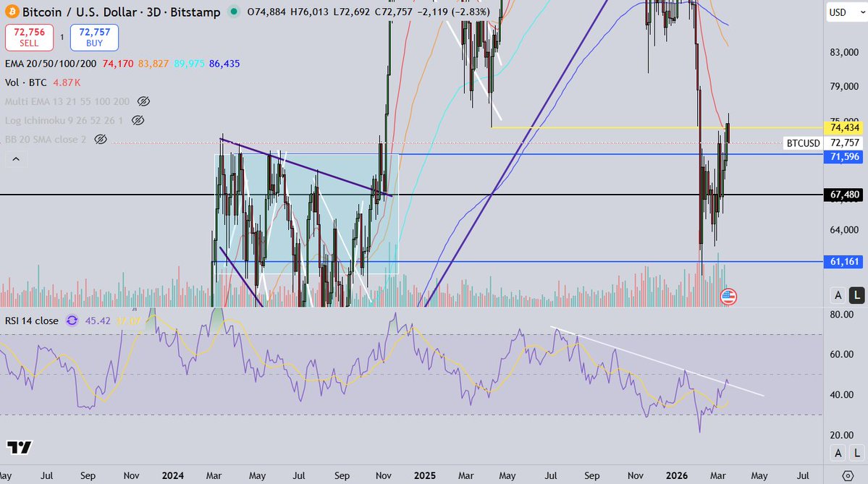
Task: Click the 2025 label on time axis
Action: [x=425, y=476]
